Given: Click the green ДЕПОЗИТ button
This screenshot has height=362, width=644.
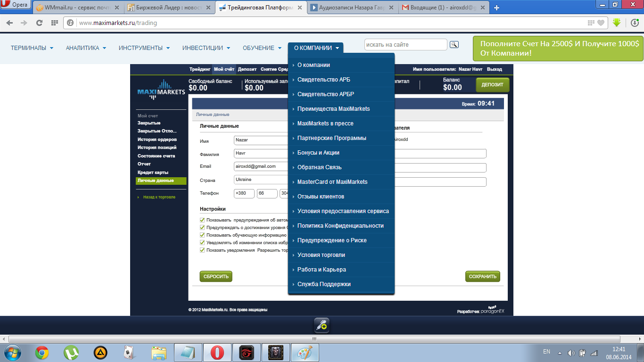Looking at the screenshot, I should pyautogui.click(x=493, y=85).
